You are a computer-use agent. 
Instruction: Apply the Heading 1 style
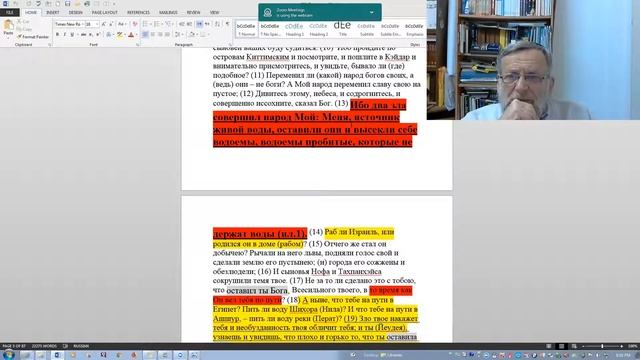[x=294, y=29]
